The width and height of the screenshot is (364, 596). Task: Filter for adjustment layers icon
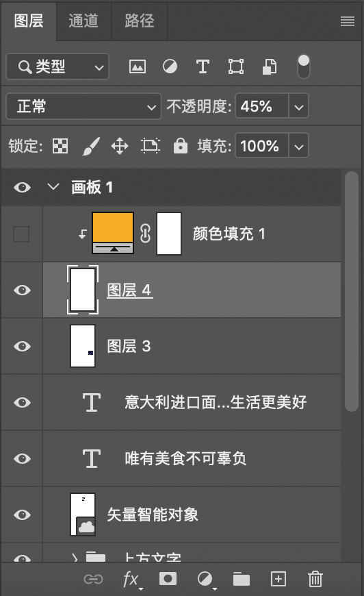[x=170, y=67]
